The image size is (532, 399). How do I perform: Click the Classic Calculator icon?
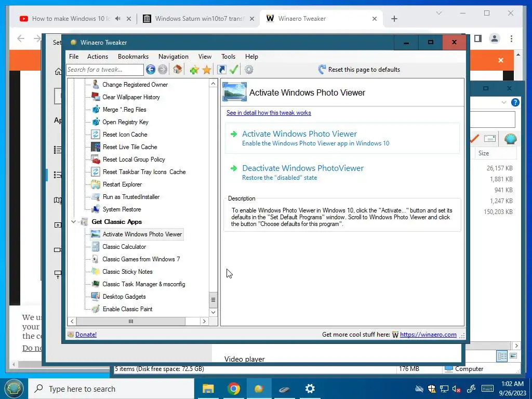coord(96,247)
